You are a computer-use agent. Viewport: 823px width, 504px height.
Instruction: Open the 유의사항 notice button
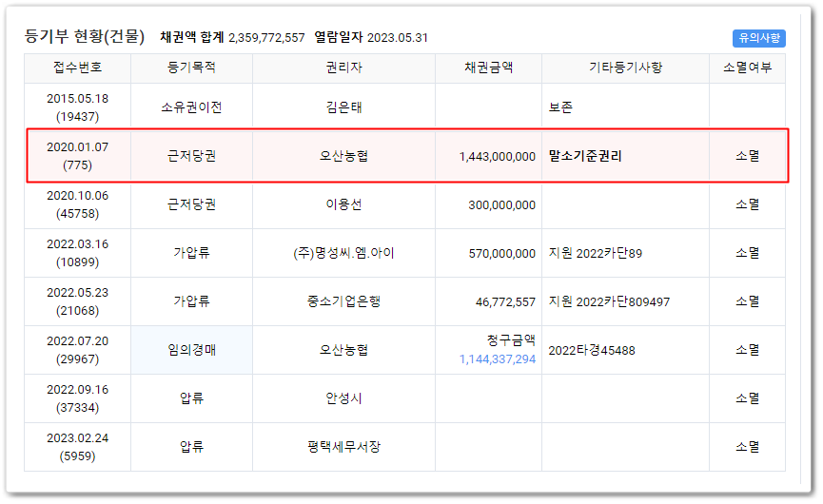(x=758, y=38)
